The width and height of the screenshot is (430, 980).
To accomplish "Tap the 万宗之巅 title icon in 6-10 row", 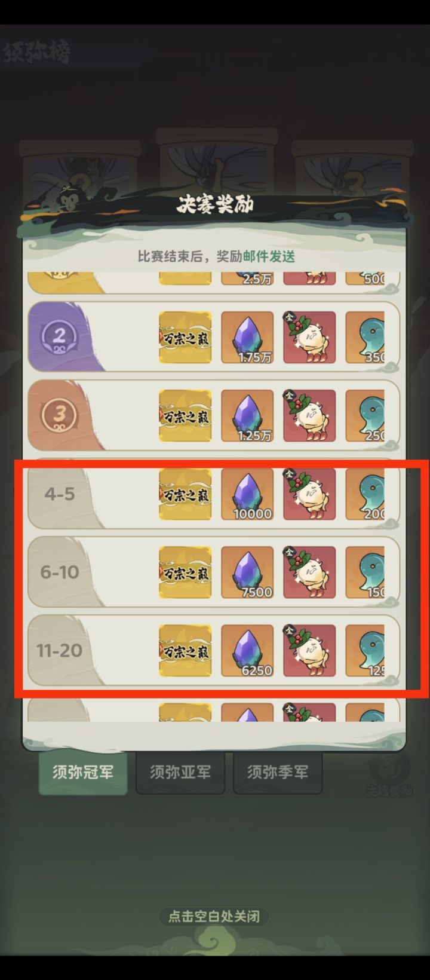I will 185,572.
